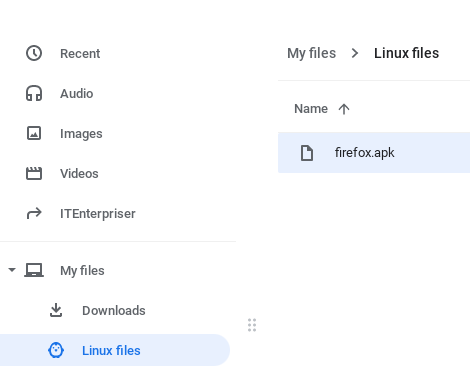
Task: Click the Videos clapperboard icon
Action: tap(34, 173)
